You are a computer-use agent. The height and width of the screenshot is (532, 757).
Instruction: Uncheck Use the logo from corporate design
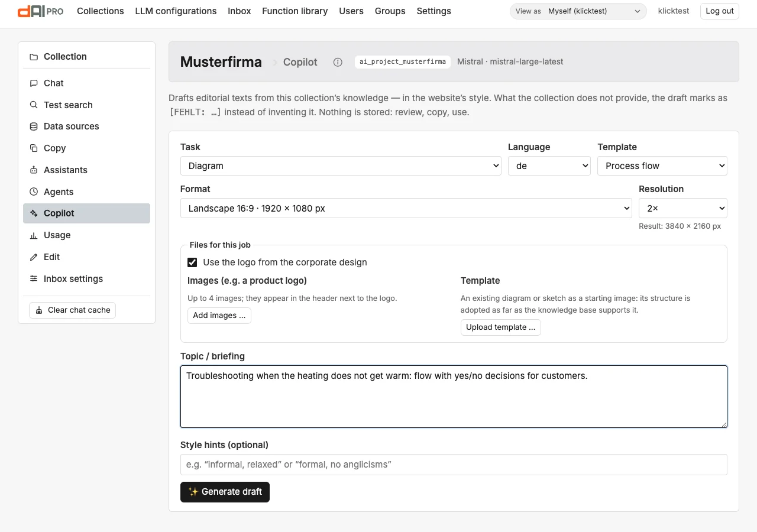[x=192, y=262]
